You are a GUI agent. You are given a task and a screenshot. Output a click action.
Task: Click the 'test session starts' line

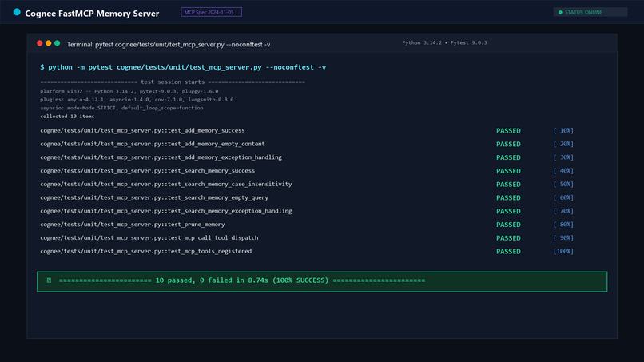173,82
